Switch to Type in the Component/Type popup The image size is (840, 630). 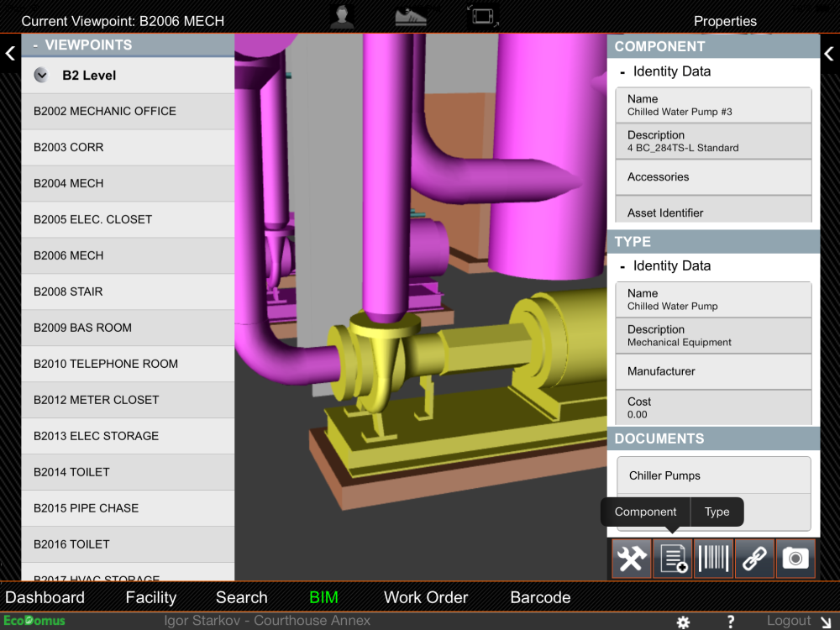click(717, 512)
